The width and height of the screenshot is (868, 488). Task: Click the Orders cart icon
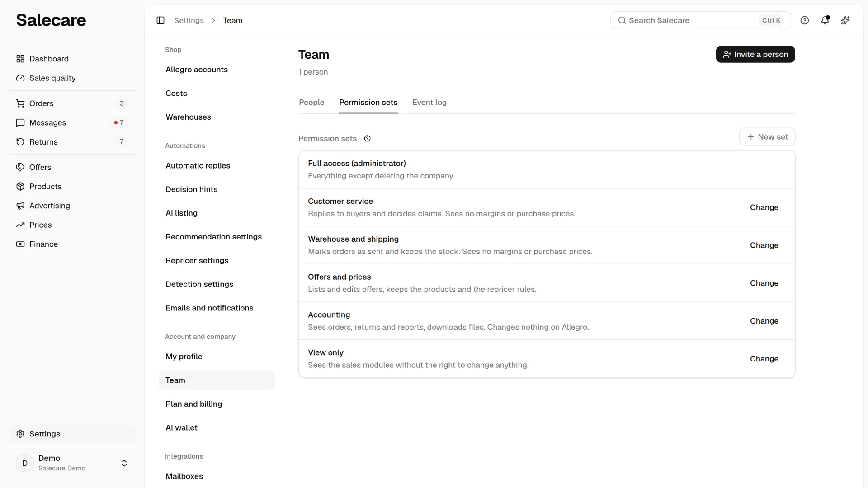click(x=20, y=103)
